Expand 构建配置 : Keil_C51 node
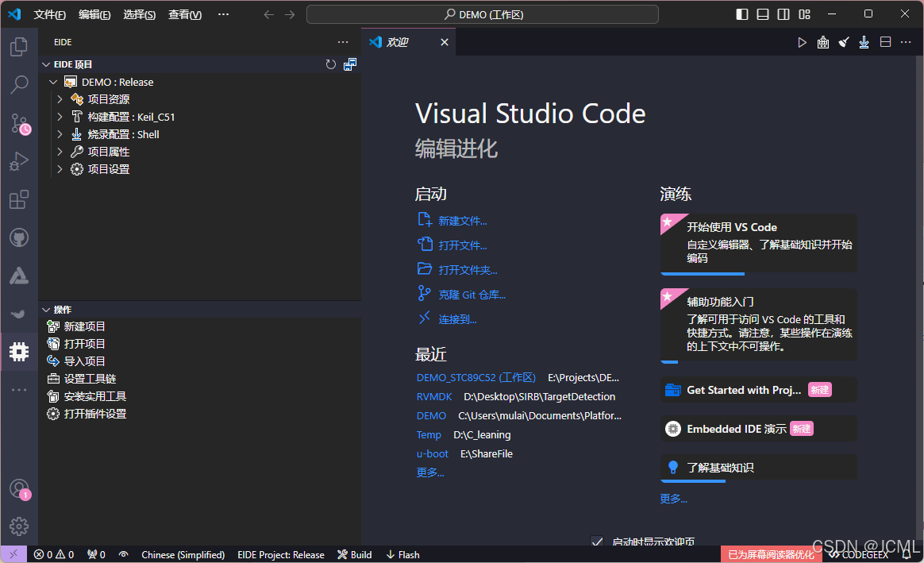Viewport: 924px width, 563px height. click(60, 117)
